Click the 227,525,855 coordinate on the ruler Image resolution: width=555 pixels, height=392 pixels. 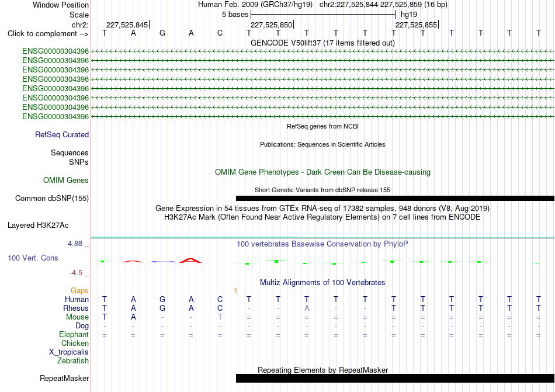point(416,25)
